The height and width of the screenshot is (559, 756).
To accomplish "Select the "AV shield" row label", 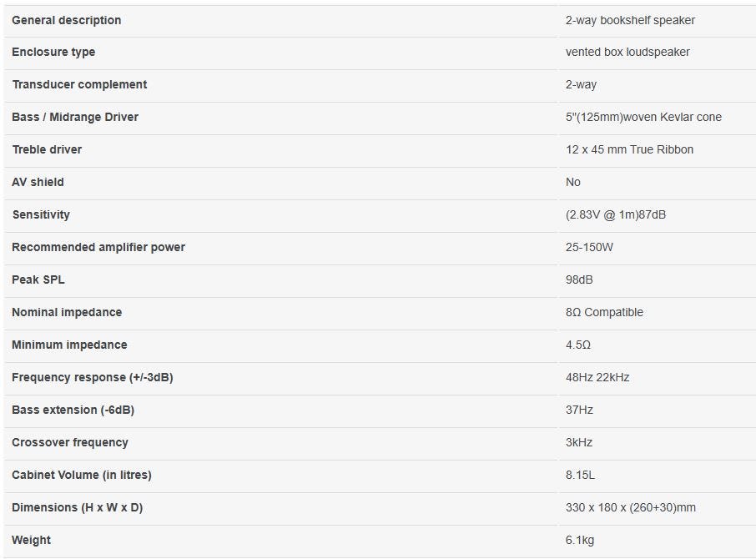I will (x=38, y=182).
